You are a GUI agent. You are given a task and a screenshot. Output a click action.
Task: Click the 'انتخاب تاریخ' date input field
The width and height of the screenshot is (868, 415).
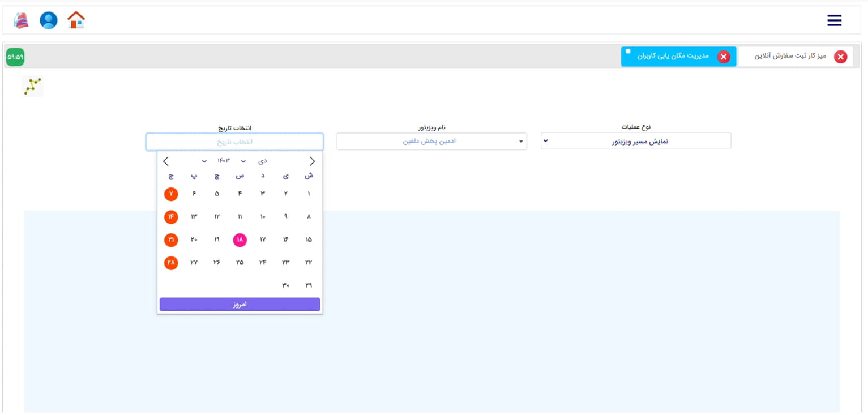point(234,142)
